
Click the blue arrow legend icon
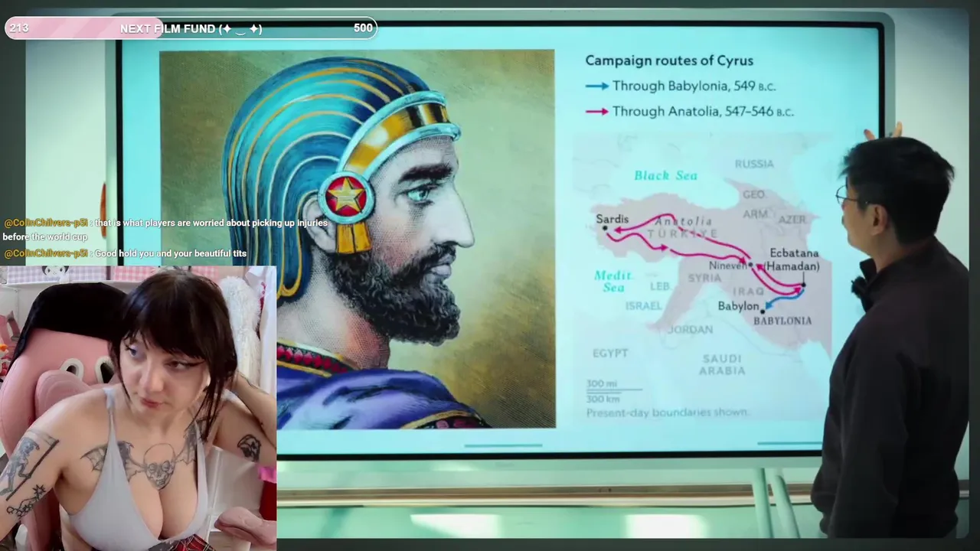pos(597,86)
